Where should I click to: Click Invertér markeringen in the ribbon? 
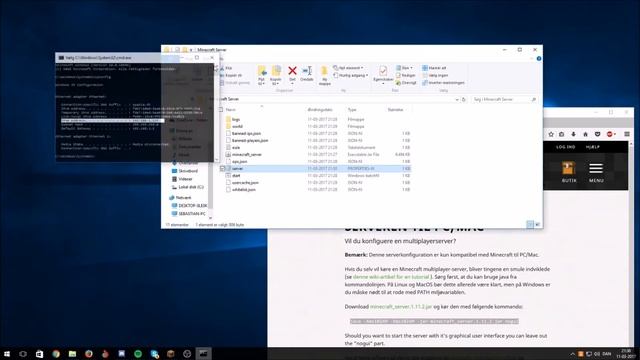pyautogui.click(x=443, y=82)
